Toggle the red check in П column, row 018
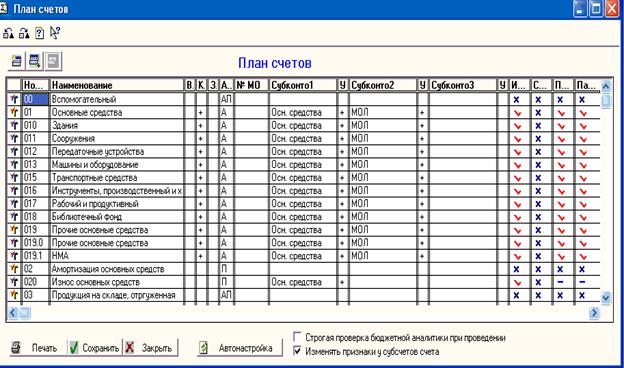This screenshot has width=624, height=368. click(561, 217)
